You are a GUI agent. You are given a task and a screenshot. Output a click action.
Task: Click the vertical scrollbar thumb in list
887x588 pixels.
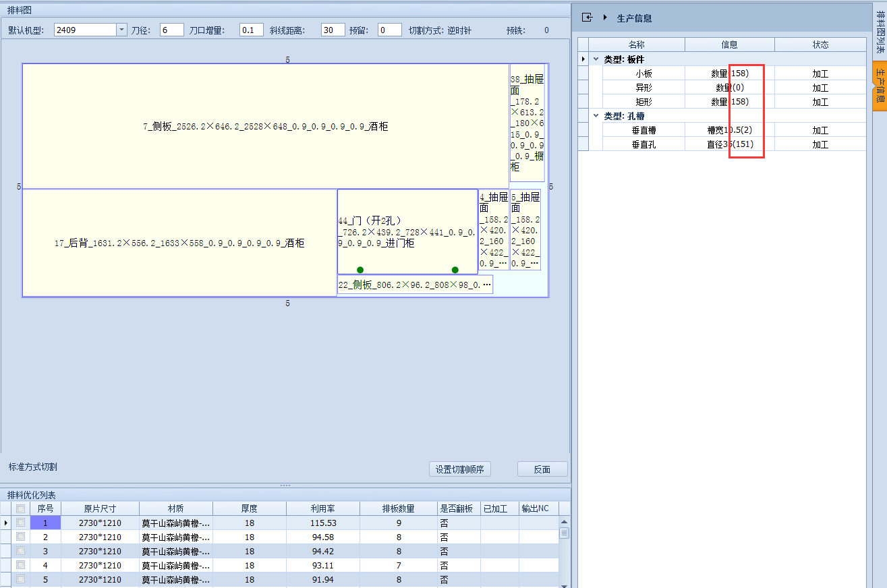tap(564, 533)
